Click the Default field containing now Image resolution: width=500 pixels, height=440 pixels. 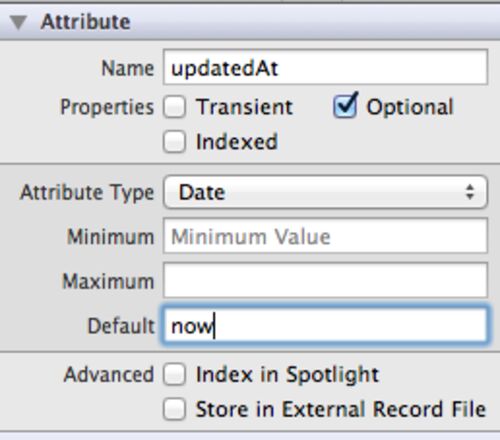(x=325, y=325)
